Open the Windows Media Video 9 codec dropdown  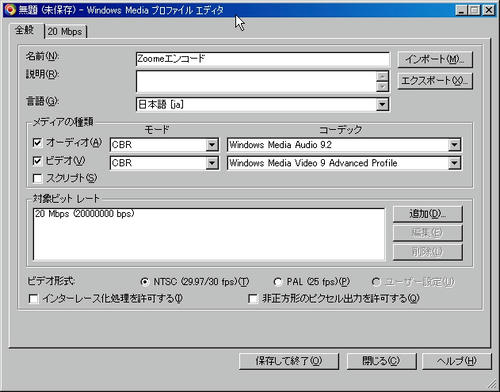[x=454, y=163]
